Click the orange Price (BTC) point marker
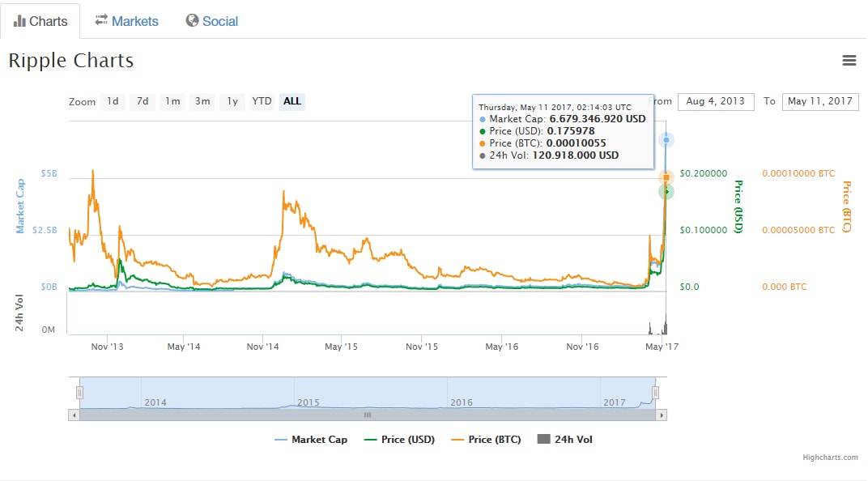The height and width of the screenshot is (481, 868). [x=666, y=177]
